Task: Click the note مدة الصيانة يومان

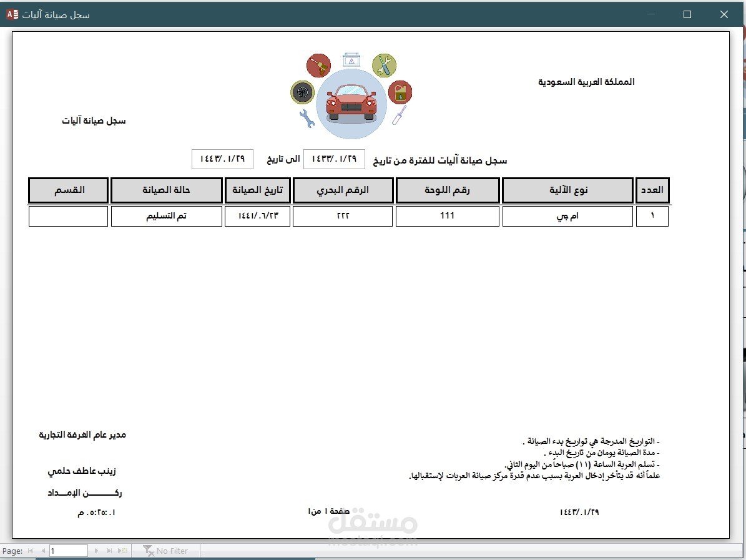Action: click(602, 453)
